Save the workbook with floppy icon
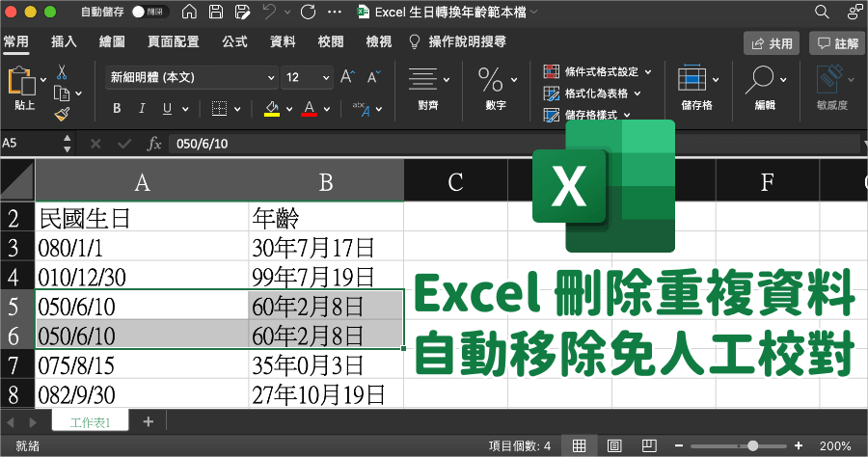Viewport: 868px width, 457px height. 216,12
